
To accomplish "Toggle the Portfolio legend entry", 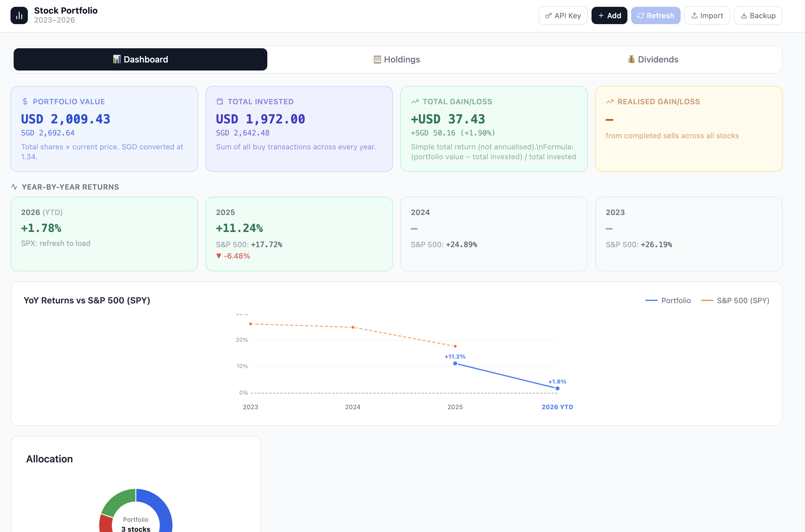I will (668, 300).
